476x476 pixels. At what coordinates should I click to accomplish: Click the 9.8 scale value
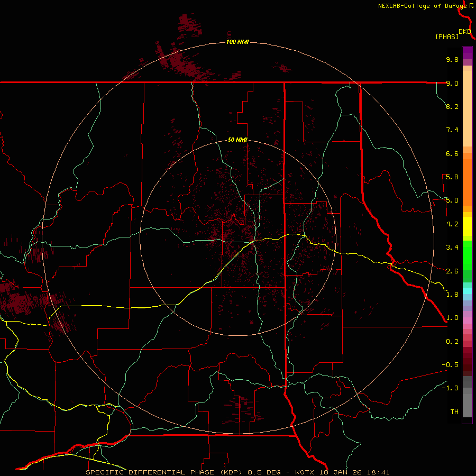452,59
